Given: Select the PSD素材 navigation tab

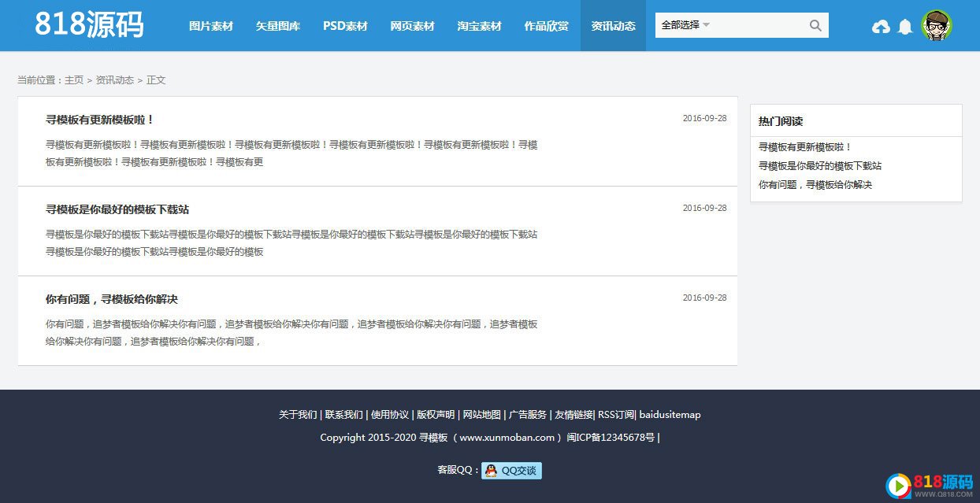Looking at the screenshot, I should click(x=345, y=26).
